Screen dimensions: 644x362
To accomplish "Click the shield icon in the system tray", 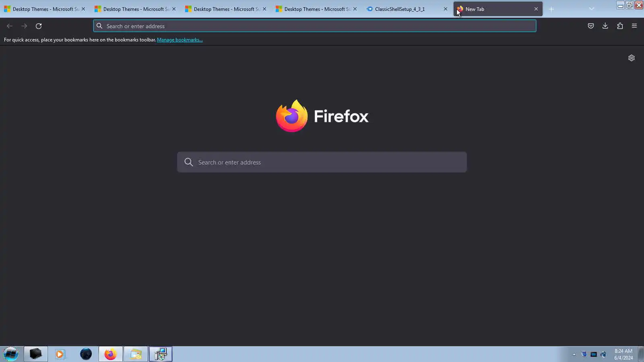I will pyautogui.click(x=584, y=354).
